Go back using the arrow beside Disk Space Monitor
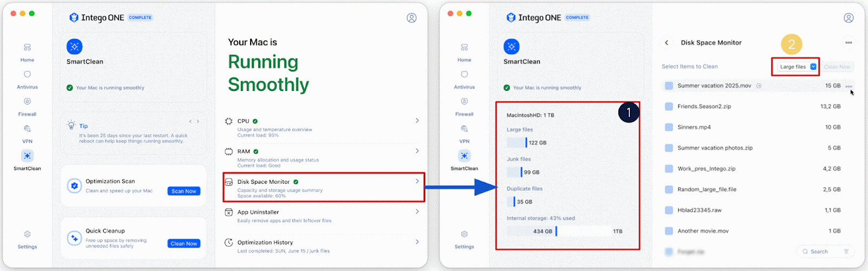This screenshot has width=868, height=271. click(x=667, y=42)
